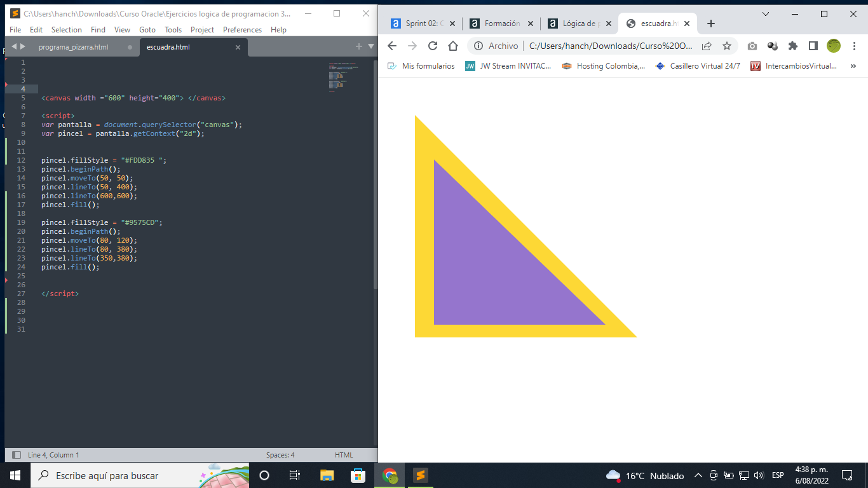This screenshot has width=868, height=488.
Task: Open the Edit menu
Action: (36, 30)
